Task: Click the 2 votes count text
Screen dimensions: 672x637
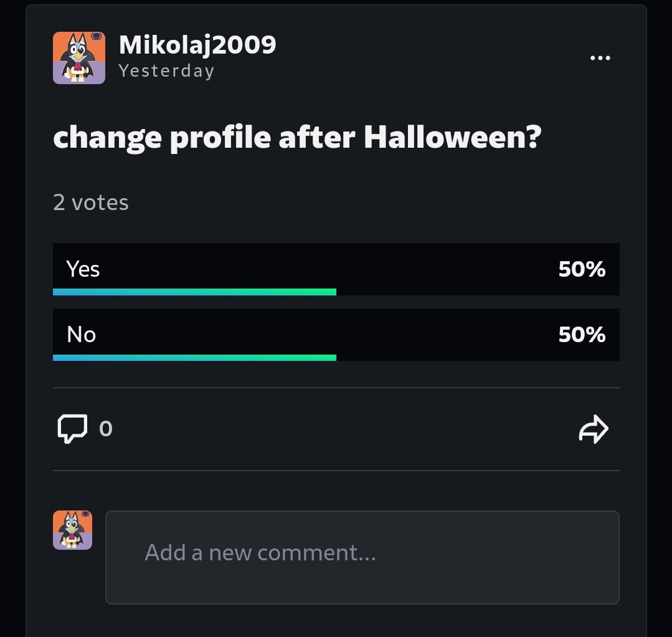Action: click(91, 203)
